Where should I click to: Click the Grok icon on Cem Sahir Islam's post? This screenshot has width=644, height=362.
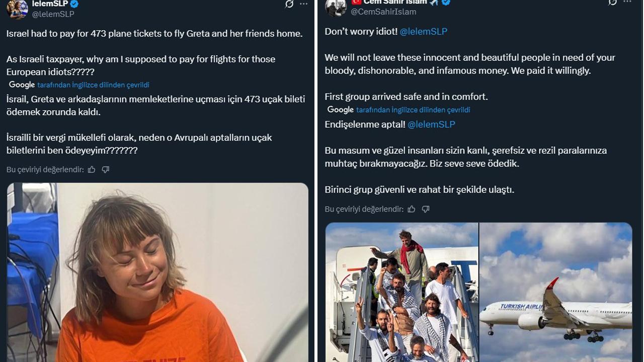[612, 3]
